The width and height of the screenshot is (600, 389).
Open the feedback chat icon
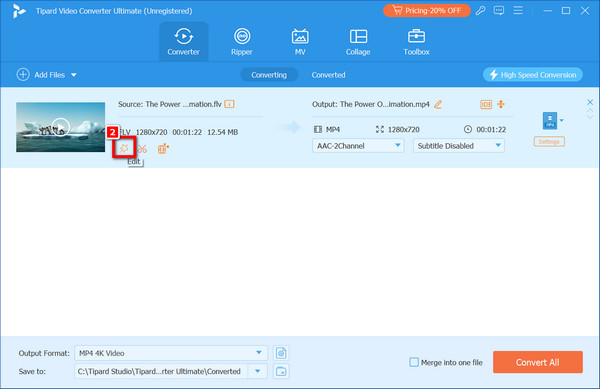tap(499, 11)
